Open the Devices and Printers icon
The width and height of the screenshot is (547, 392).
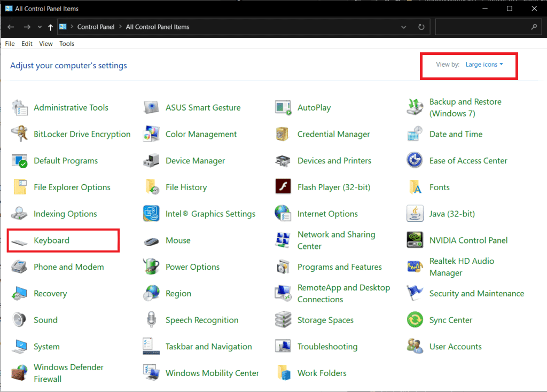pos(283,160)
